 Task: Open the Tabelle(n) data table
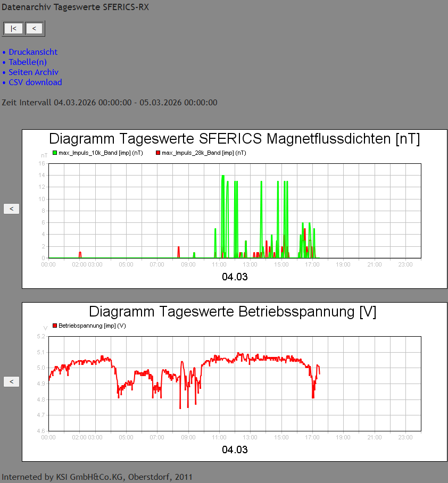[27, 62]
